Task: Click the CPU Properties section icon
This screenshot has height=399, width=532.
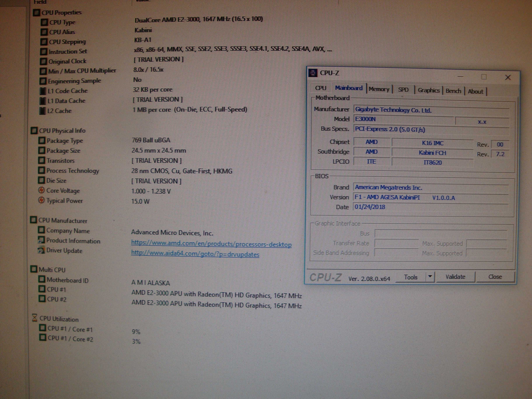Action: 36,13
